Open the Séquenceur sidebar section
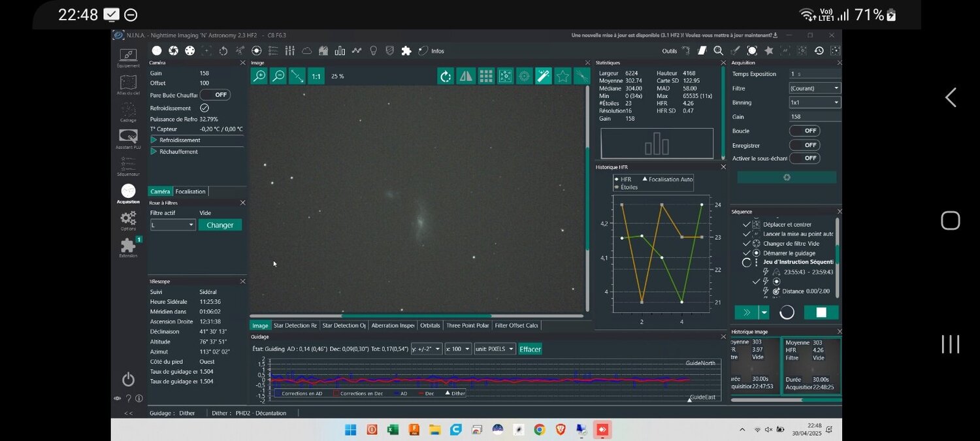The image size is (980, 441). pyautogui.click(x=128, y=166)
